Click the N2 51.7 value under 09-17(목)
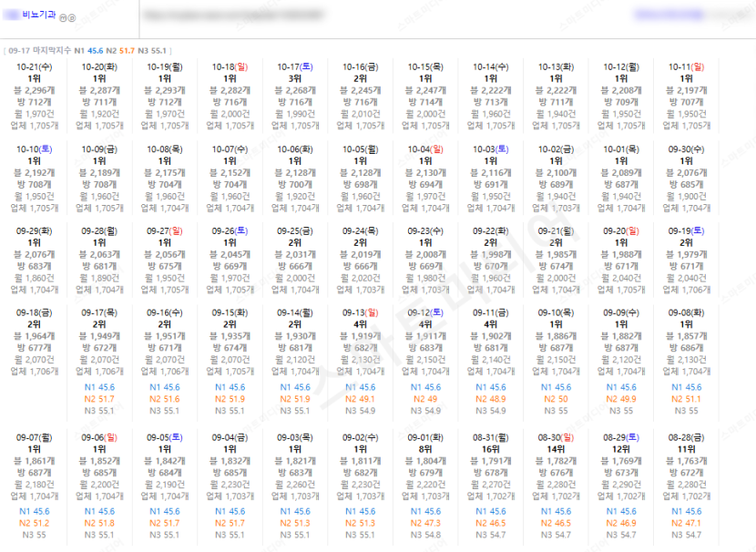Image resolution: width=756 pixels, height=552 pixels. pos(99,399)
